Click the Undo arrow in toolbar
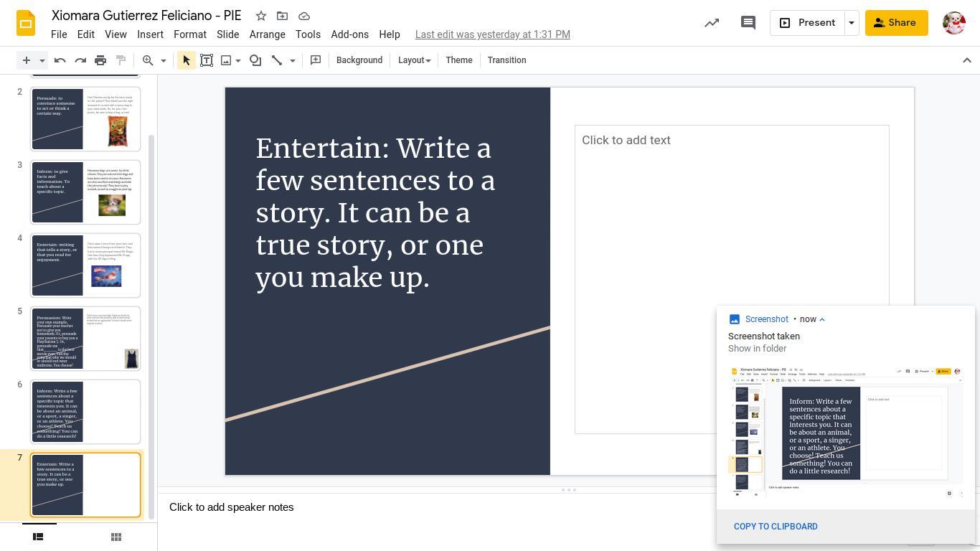The image size is (980, 551). [60, 60]
